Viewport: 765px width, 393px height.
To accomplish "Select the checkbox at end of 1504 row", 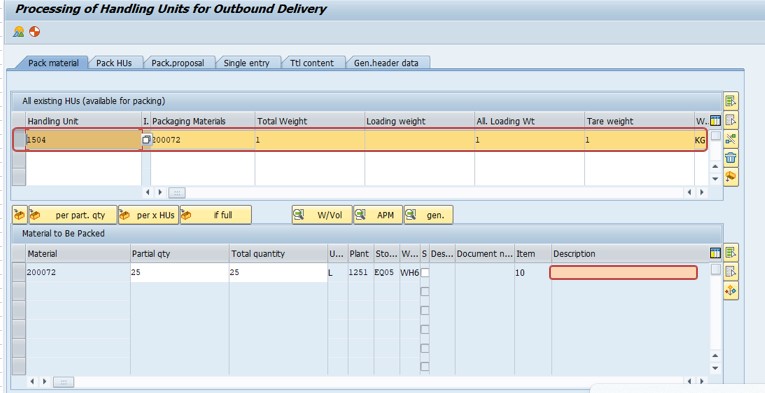I will point(715,136).
